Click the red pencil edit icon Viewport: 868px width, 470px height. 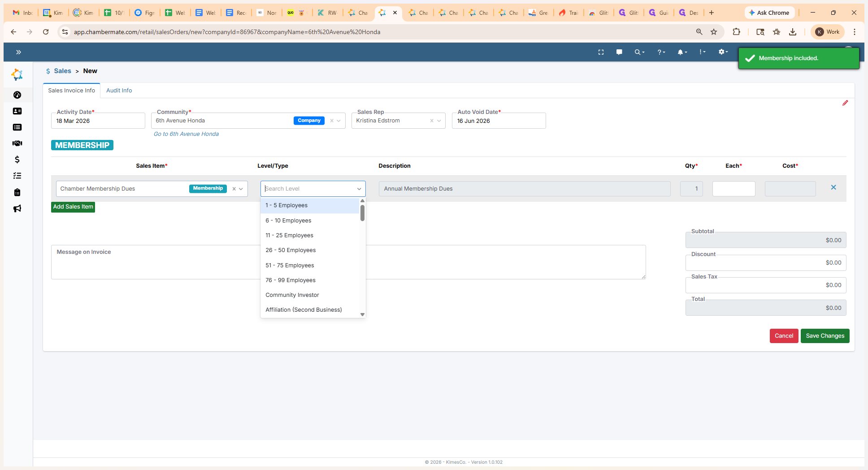845,103
